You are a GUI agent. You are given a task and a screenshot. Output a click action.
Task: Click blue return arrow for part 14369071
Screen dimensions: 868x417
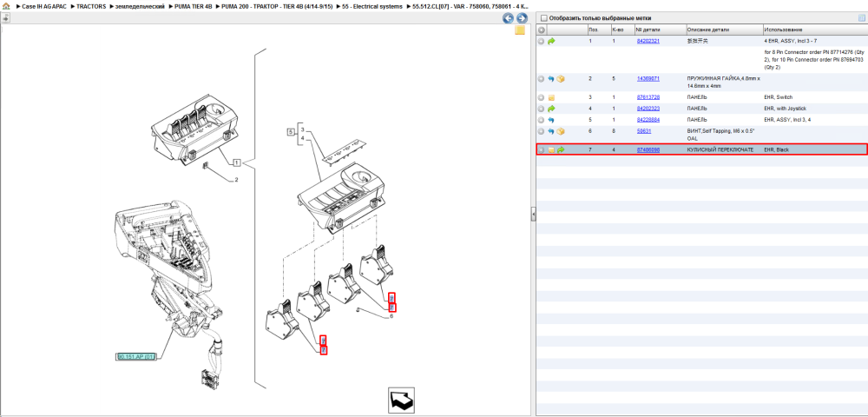point(551,79)
